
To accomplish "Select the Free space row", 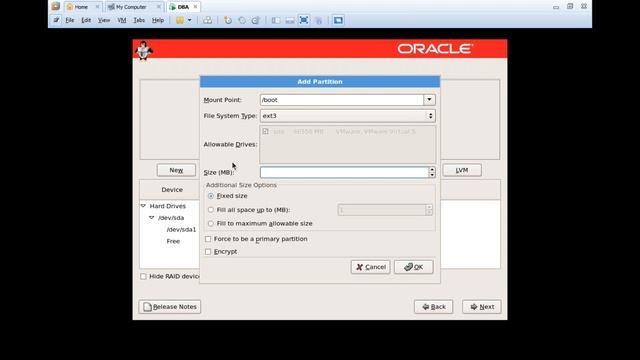I will point(173,241).
